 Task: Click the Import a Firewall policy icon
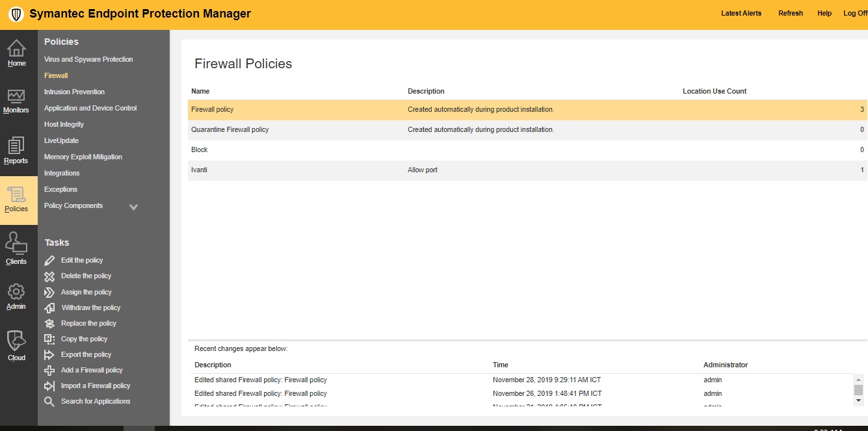pos(49,386)
